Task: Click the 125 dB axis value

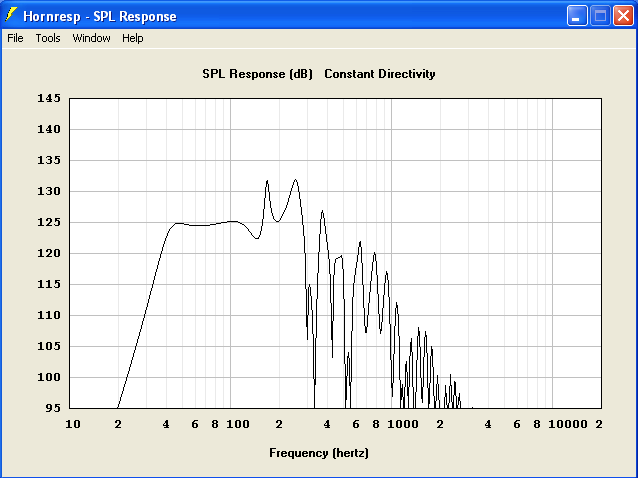Action: tap(49, 223)
